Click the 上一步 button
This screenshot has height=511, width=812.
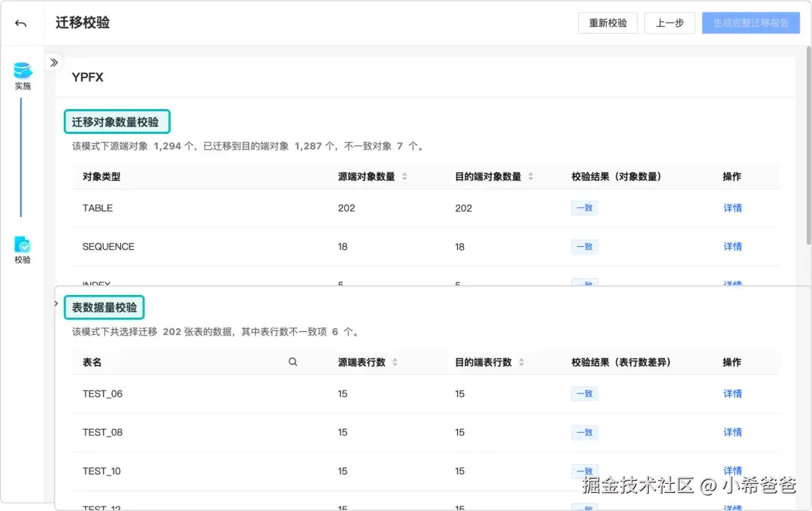(669, 23)
